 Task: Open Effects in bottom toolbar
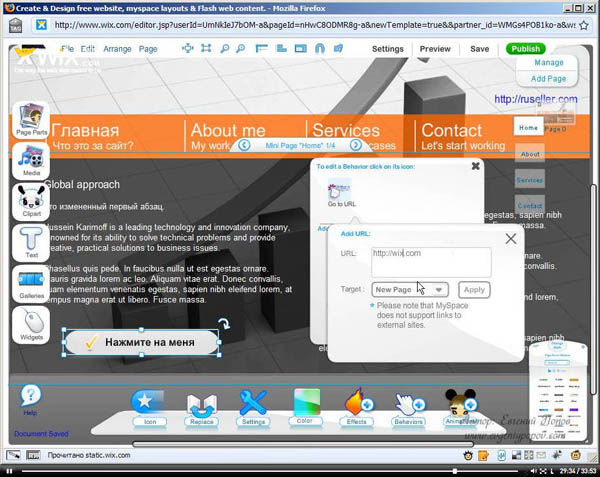pos(358,407)
